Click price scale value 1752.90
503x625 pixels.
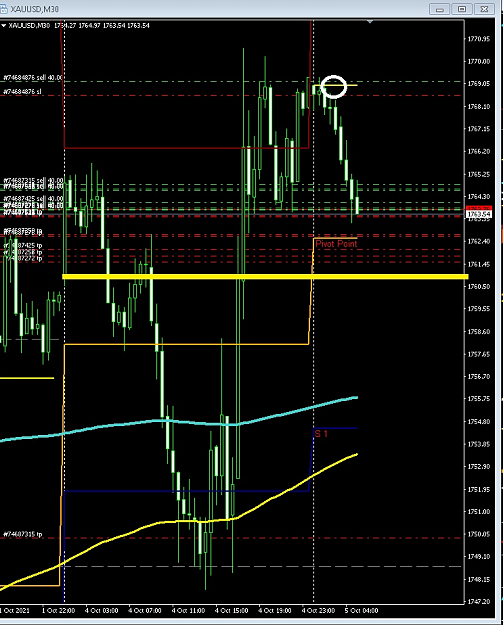coord(479,466)
